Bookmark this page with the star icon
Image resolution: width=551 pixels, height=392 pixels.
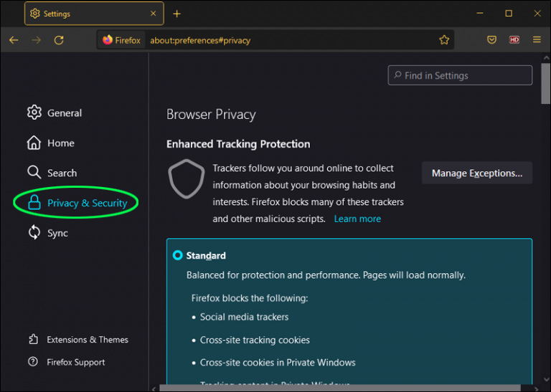[444, 40]
